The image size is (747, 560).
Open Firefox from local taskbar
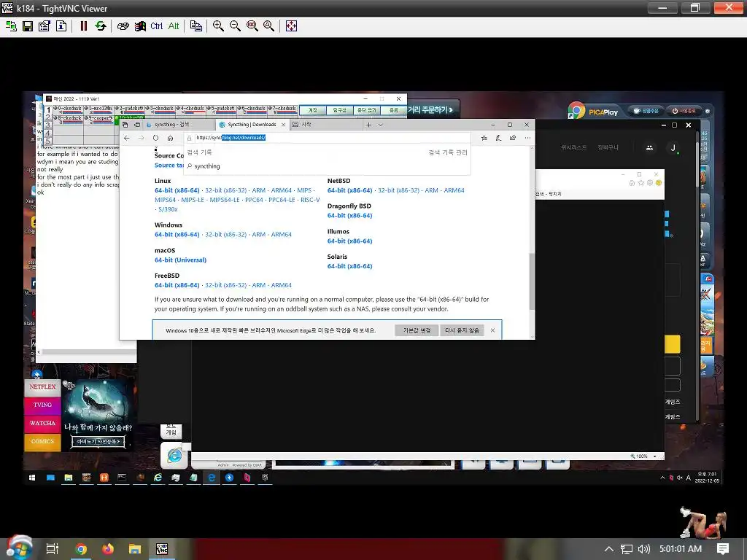[108, 549]
